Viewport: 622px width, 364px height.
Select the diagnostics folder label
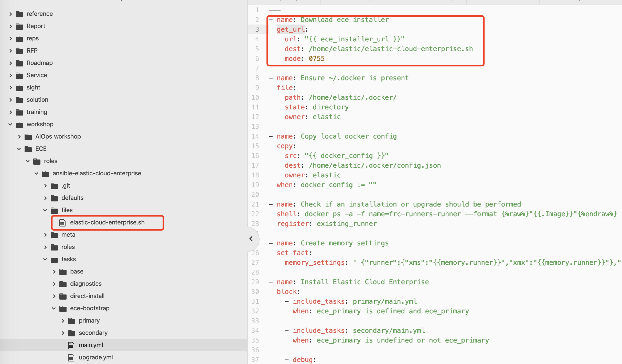coord(86,284)
